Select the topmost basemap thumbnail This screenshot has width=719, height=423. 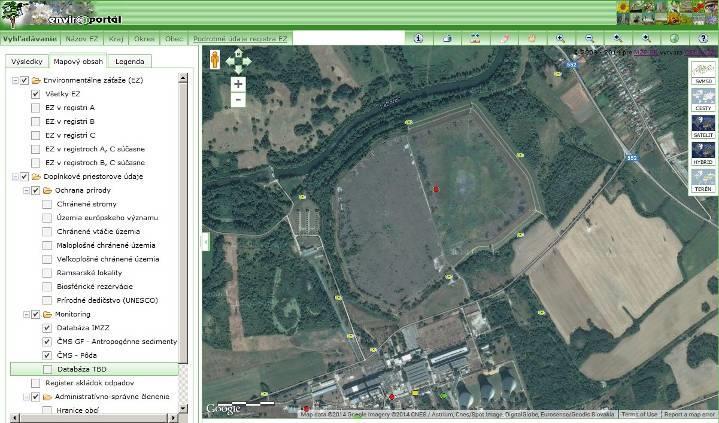pyautogui.click(x=703, y=72)
